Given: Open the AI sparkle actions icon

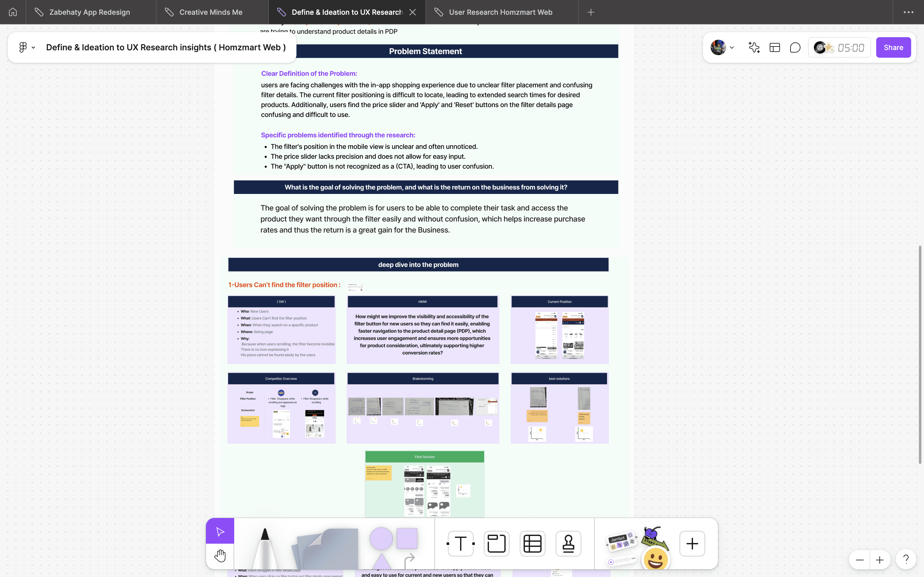Looking at the screenshot, I should [754, 47].
